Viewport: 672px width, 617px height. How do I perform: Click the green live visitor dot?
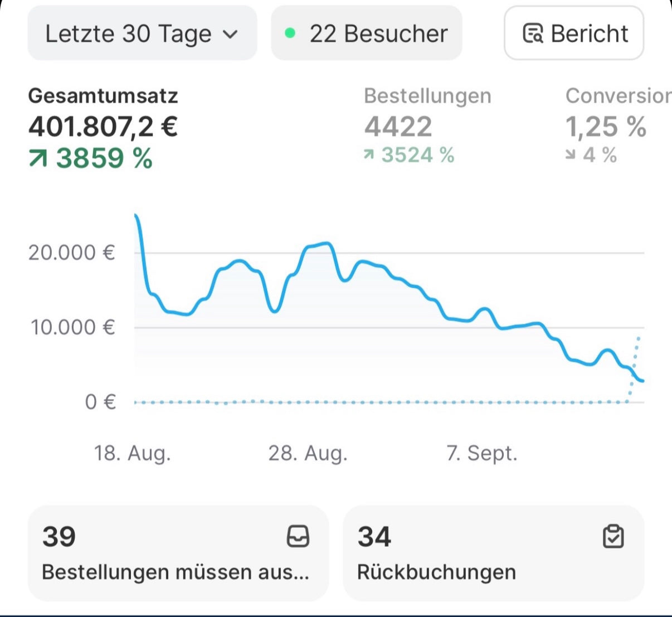pyautogui.click(x=290, y=33)
